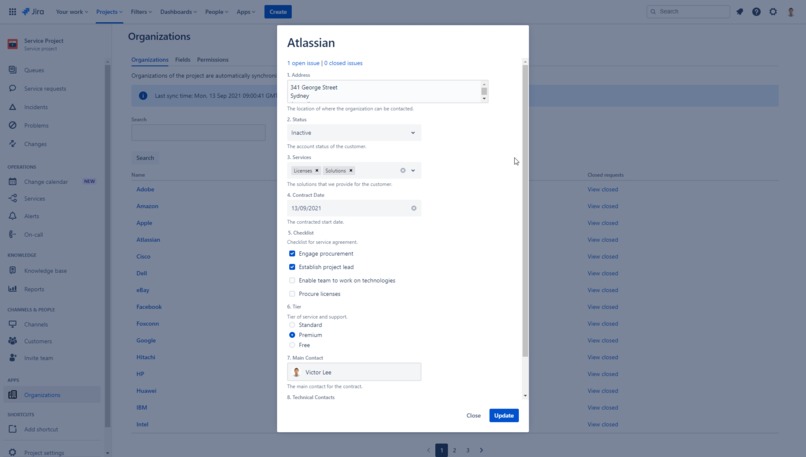The image size is (806, 457).
Task: Select the Free tier radio button
Action: coord(292,345)
